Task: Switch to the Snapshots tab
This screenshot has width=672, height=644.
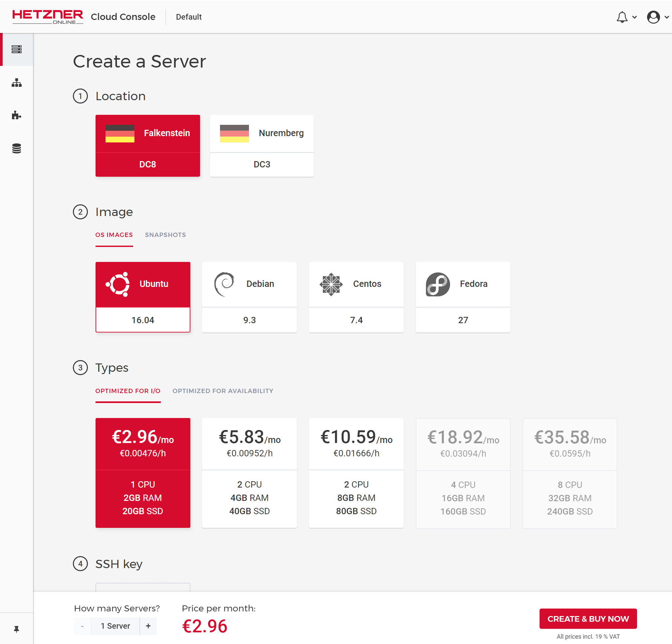Action: (165, 235)
